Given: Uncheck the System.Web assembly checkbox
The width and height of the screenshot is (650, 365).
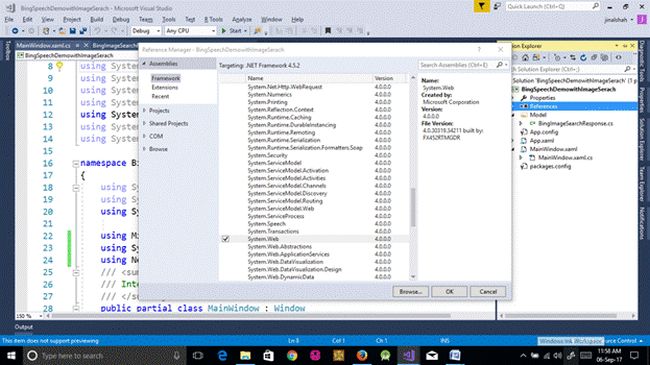Looking at the screenshot, I should click(x=226, y=239).
